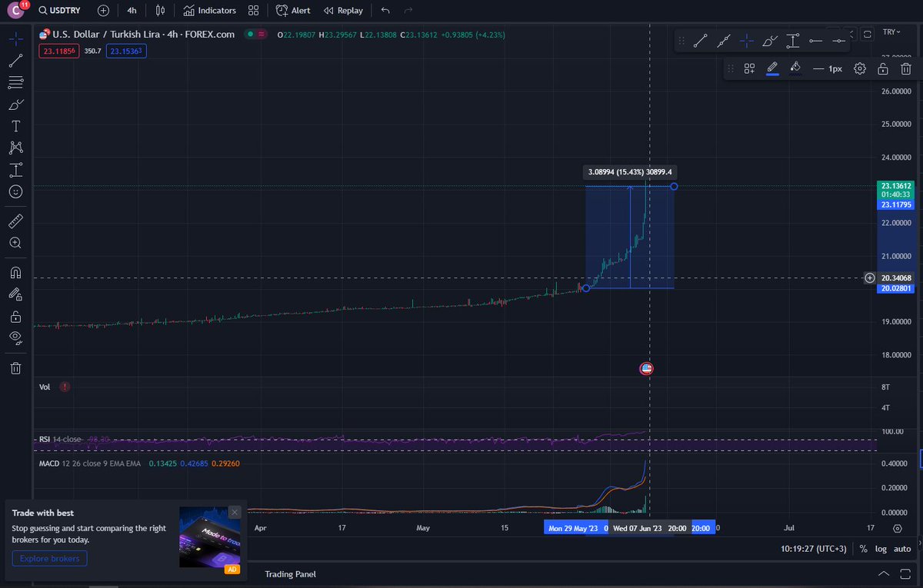This screenshot has width=923, height=588.
Task: Click the Vol indicator label
Action: (45, 387)
